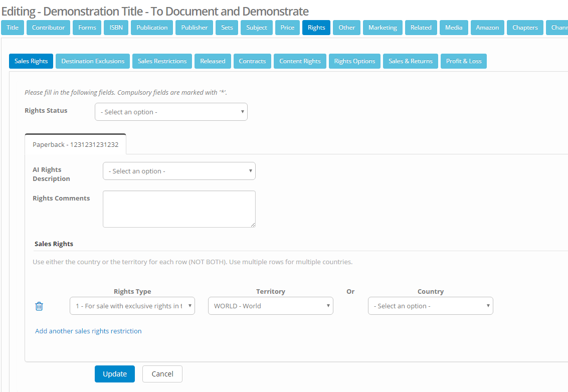Switch to the Destination Exclusions tab

(93, 61)
